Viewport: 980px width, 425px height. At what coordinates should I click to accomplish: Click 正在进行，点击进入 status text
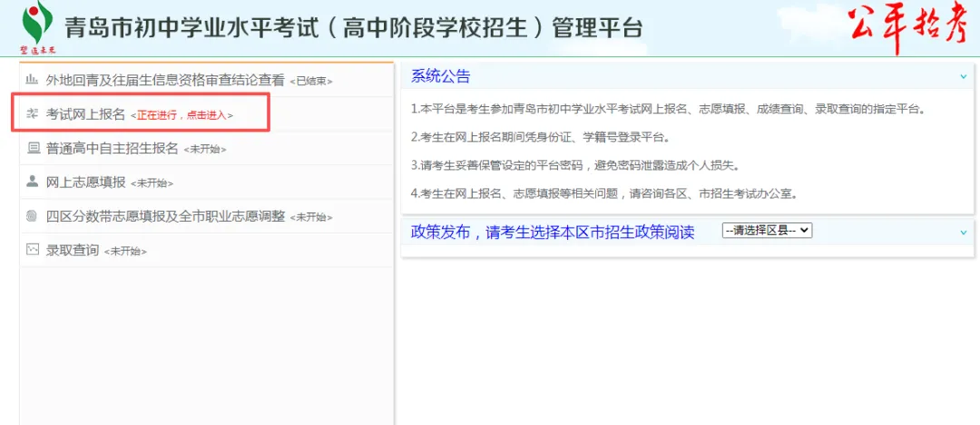[181, 116]
